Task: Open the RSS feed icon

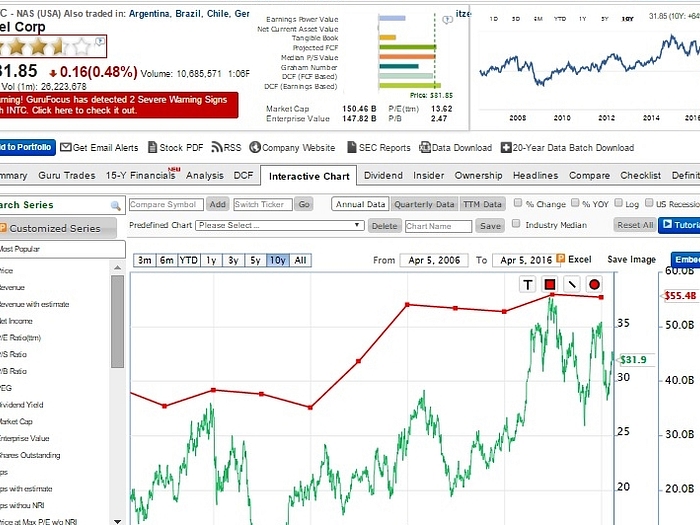Action: click(x=216, y=148)
